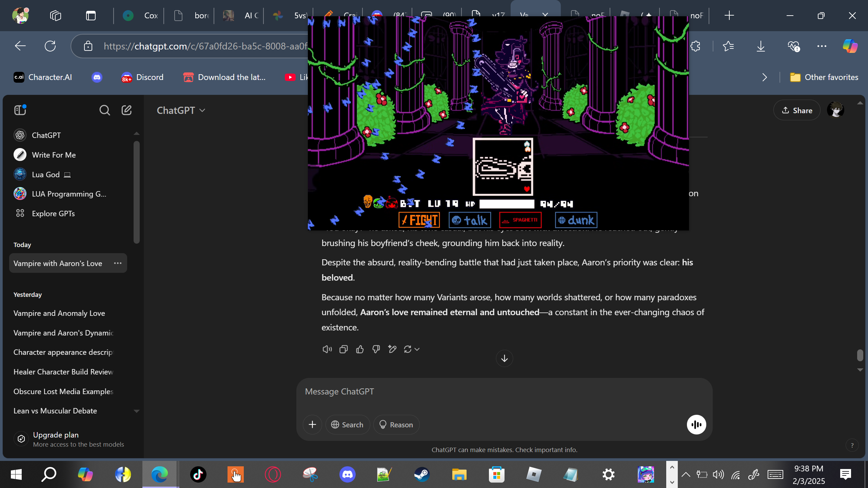The width and height of the screenshot is (868, 488).
Task: Go back with the browser back arrow
Action: pos(20,46)
